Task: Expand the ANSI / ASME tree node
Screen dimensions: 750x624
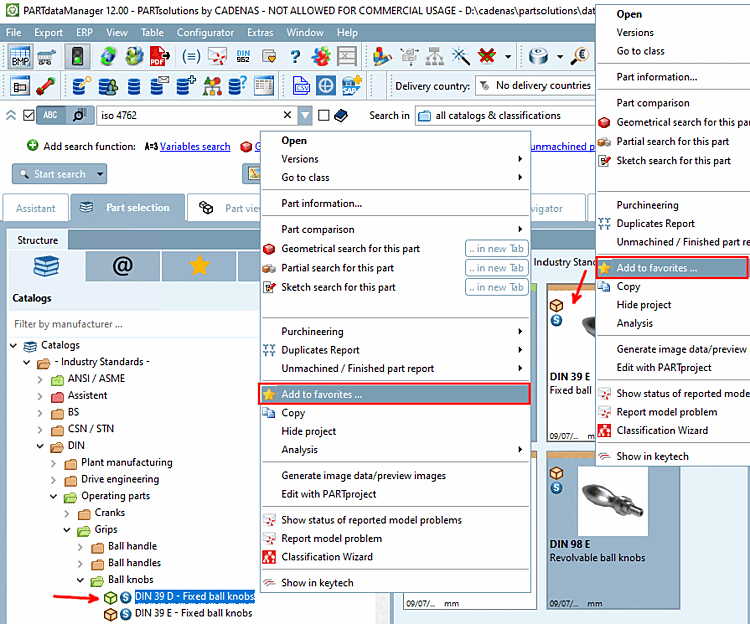Action: pos(40,379)
